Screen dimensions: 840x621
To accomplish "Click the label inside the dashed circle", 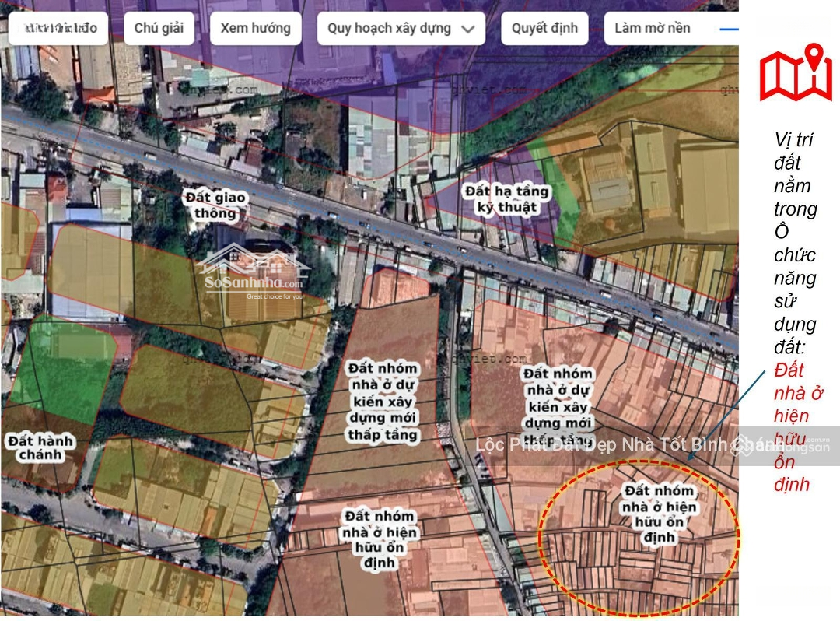I will [x=659, y=514].
